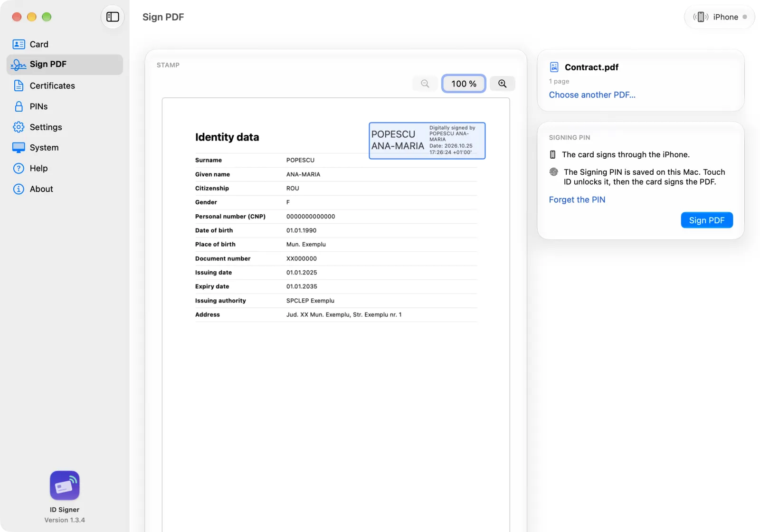Click the PINs lock icon
This screenshot has width=760, height=532.
(x=19, y=106)
